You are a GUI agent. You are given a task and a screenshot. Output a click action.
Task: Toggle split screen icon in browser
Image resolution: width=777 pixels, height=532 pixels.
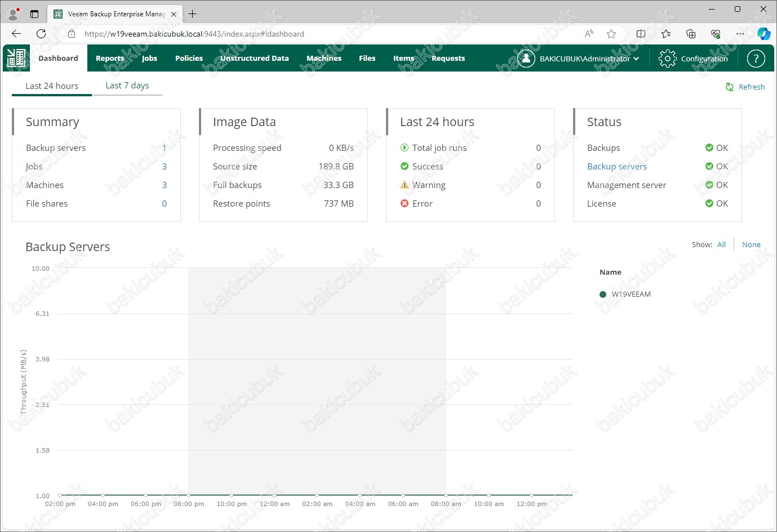(641, 34)
